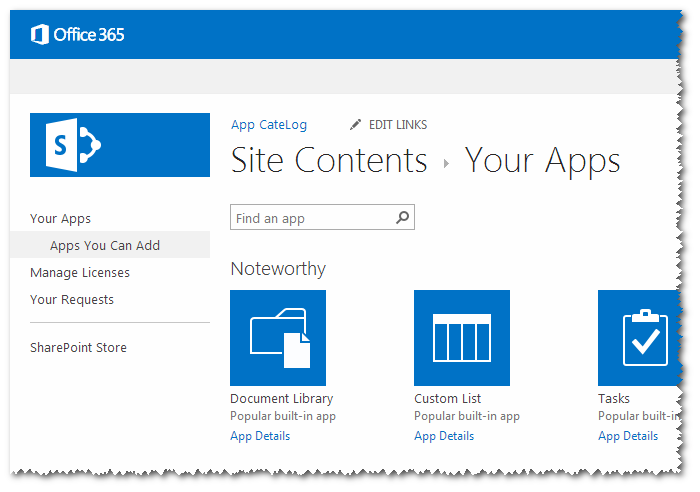Go to Your Apps in sidebar

pos(60,219)
